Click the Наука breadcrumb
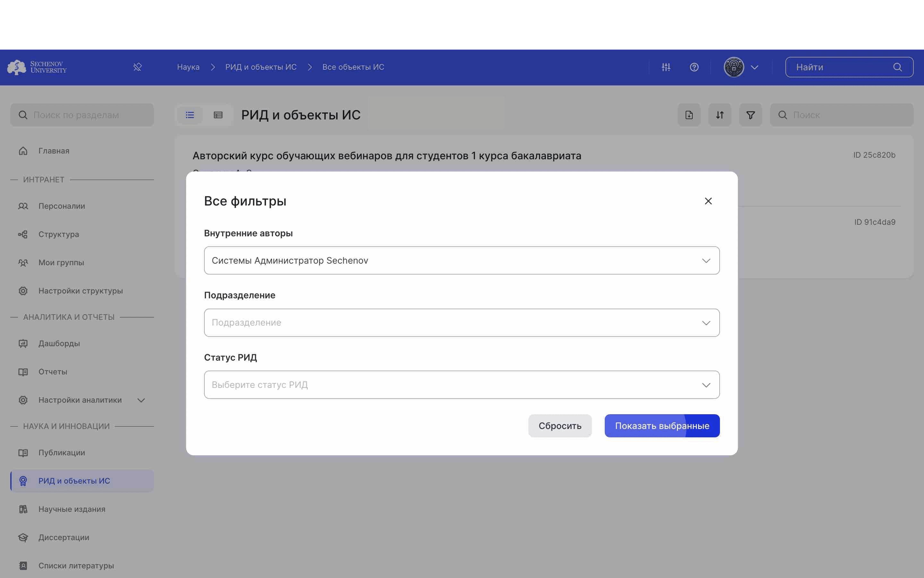 (x=188, y=67)
